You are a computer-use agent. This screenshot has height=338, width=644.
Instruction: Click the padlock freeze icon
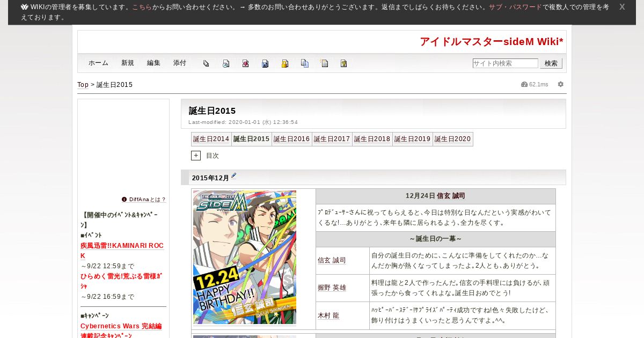(x=285, y=63)
